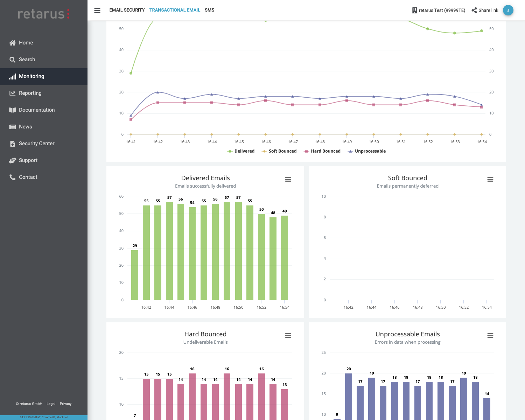Open Soft Bounced chart context menu

[490, 180]
